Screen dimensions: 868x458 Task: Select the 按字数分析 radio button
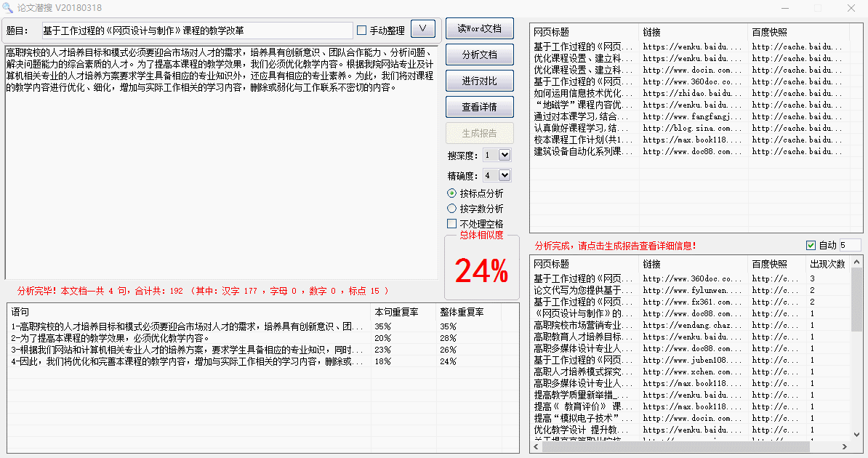[451, 209]
